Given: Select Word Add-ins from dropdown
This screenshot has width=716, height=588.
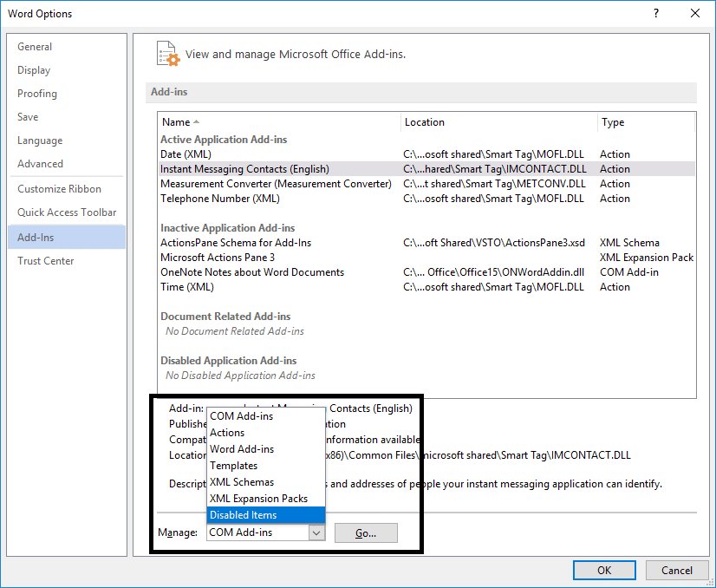Looking at the screenshot, I should [265, 449].
